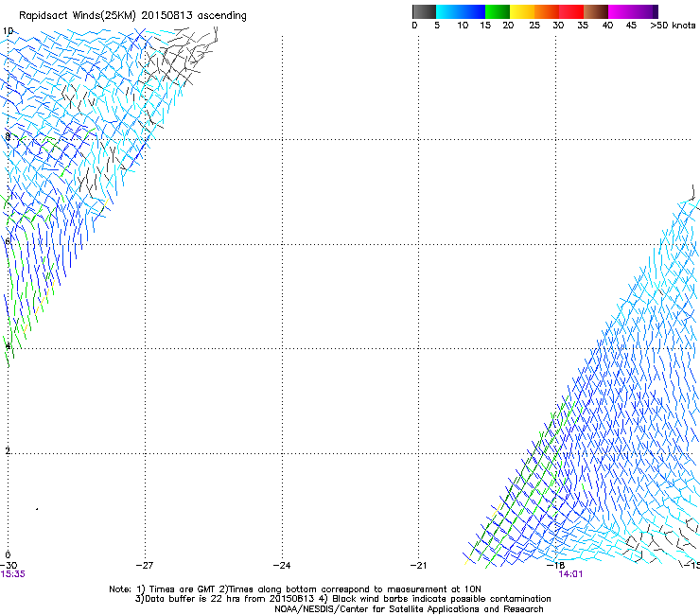The image size is (700, 615).
Task: Click the '-27' longitude axis label
Action: pyautogui.click(x=145, y=566)
